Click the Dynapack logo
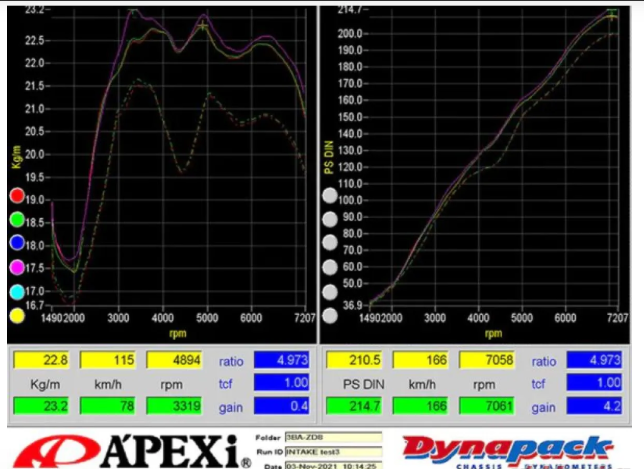 (508, 451)
